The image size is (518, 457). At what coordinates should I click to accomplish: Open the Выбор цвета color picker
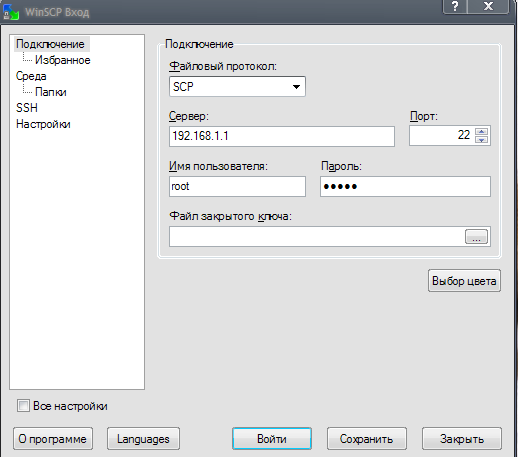(464, 281)
